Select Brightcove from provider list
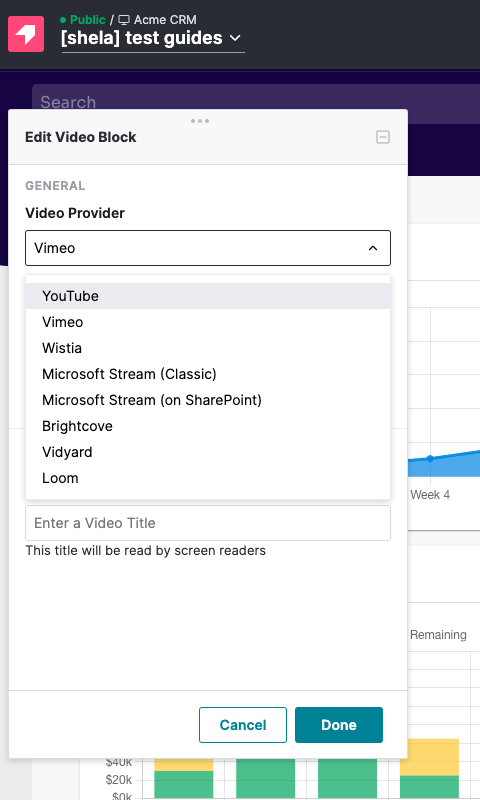This screenshot has width=480, height=800. click(x=208, y=426)
